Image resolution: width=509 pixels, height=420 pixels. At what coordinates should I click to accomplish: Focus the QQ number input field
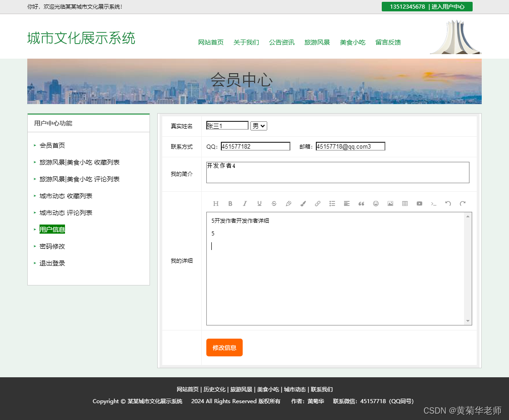click(255, 146)
